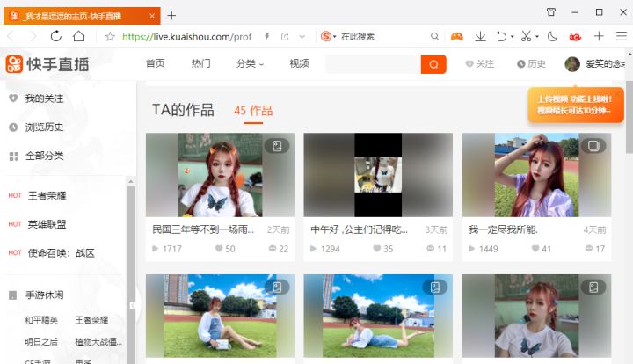Open the scissors screenshot tool
This screenshot has width=633, height=364.
point(525,36)
